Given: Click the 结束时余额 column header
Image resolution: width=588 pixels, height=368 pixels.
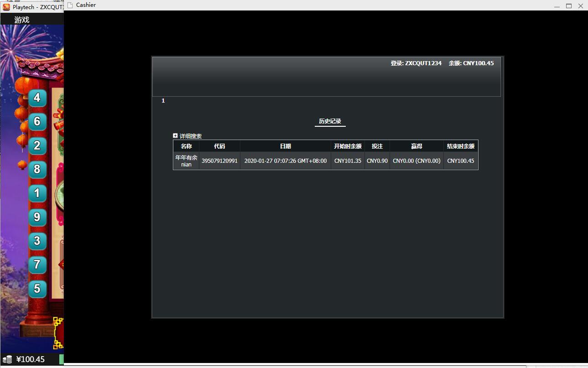Looking at the screenshot, I should [461, 146].
